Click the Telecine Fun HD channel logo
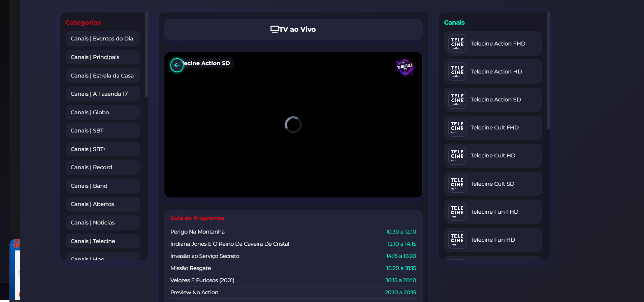The image size is (644, 302). point(457,240)
